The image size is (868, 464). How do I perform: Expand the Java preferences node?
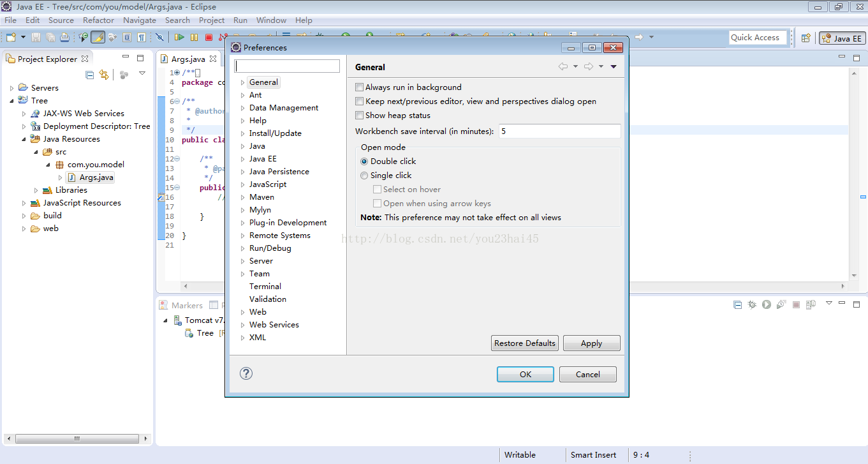point(242,146)
